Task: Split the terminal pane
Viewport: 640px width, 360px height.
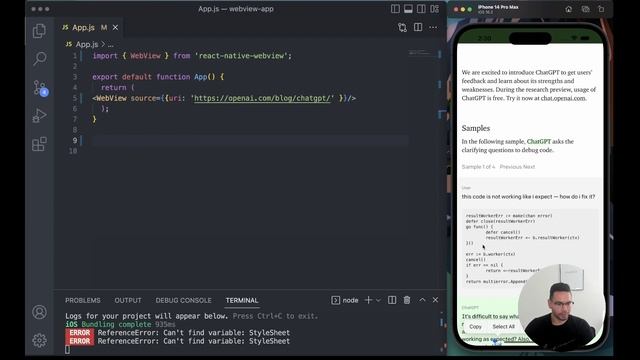Action: pyautogui.click(x=392, y=300)
